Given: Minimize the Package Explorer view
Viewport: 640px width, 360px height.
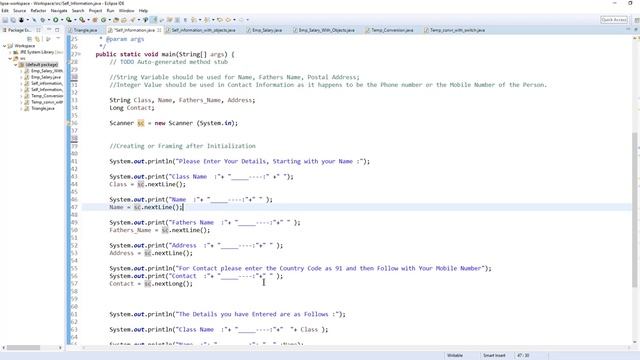Looking at the screenshot, I should [49, 30].
